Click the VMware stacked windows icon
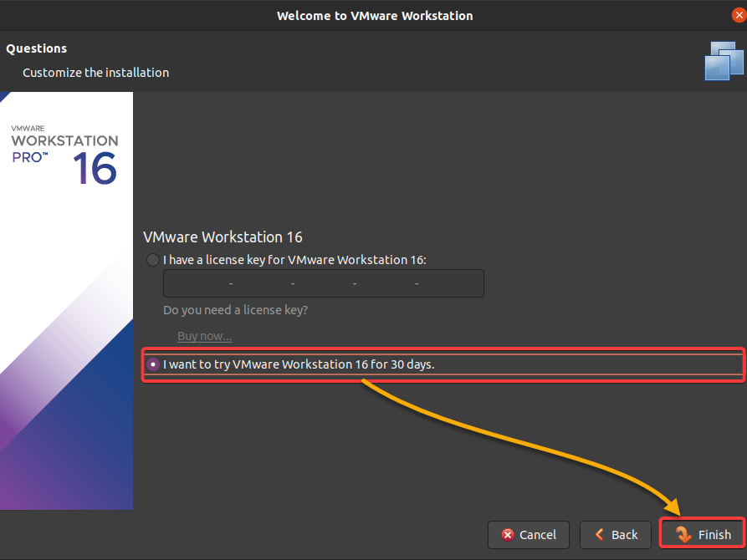The width and height of the screenshot is (747, 560). [724, 61]
